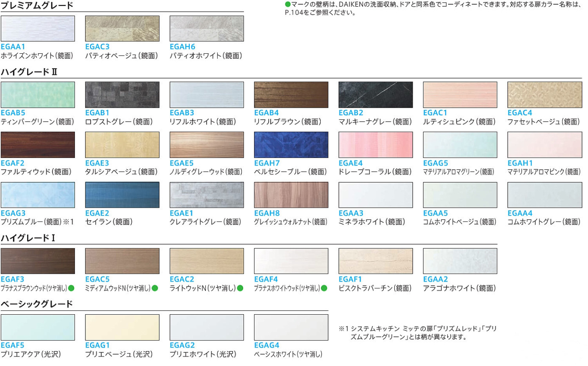Select the EGAA1 Horizon White swatch
Viewport: 588px width, 366px height.
pyautogui.click(x=38, y=29)
